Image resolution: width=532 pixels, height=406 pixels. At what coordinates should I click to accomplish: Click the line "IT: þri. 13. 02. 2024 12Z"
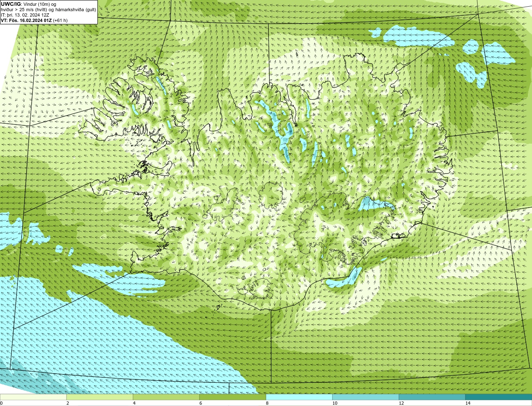pyautogui.click(x=25, y=15)
